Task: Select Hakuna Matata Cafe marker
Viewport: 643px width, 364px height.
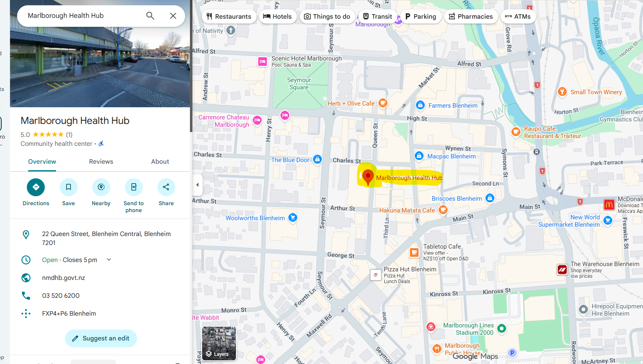Action: click(443, 210)
